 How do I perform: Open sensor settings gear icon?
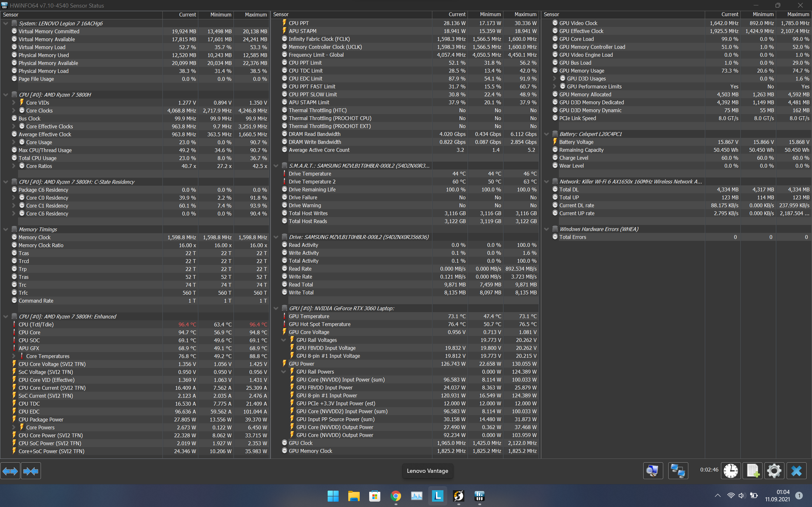[774, 471]
